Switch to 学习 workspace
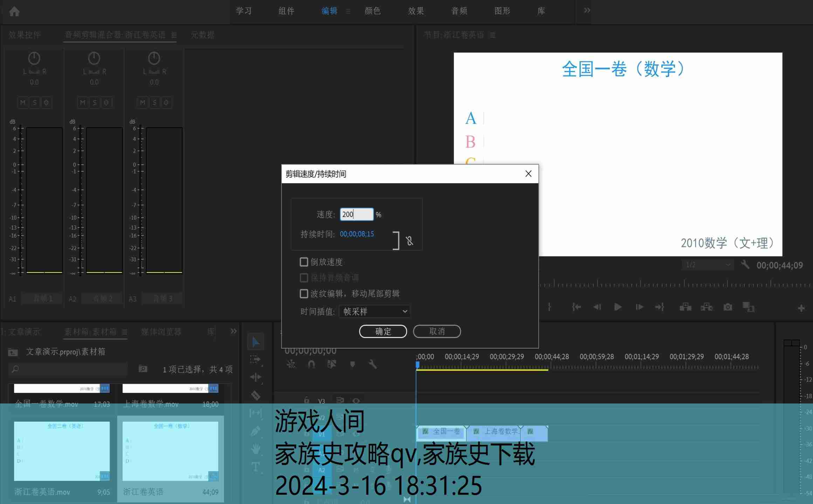This screenshot has height=504, width=813. coord(244,11)
